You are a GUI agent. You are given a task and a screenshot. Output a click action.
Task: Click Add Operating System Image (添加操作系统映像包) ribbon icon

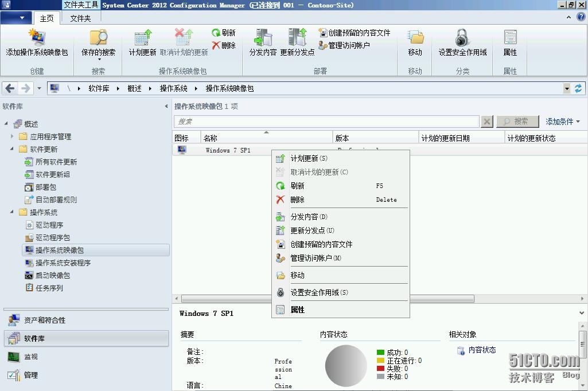pyautogui.click(x=37, y=43)
